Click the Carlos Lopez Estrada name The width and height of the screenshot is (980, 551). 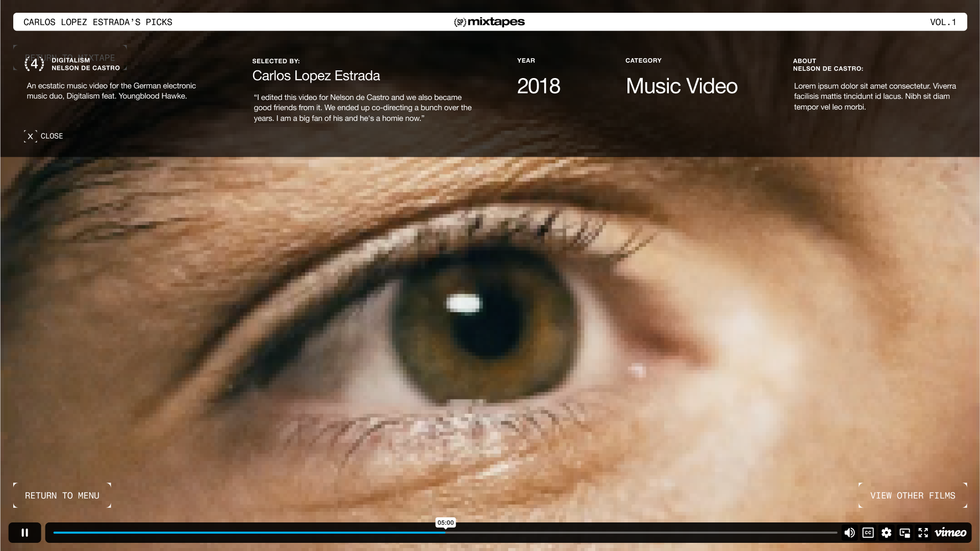pyautogui.click(x=316, y=76)
